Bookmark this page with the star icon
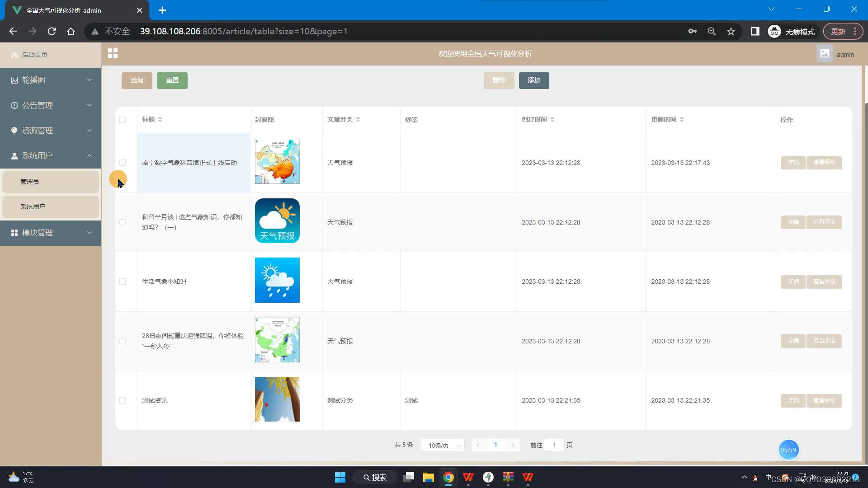The image size is (868, 488). [x=731, y=31]
